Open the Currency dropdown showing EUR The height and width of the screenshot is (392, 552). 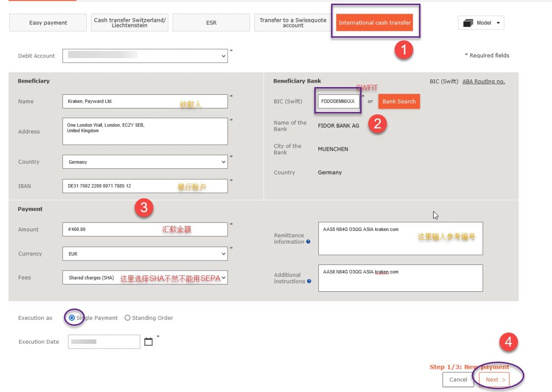pyautogui.click(x=145, y=253)
